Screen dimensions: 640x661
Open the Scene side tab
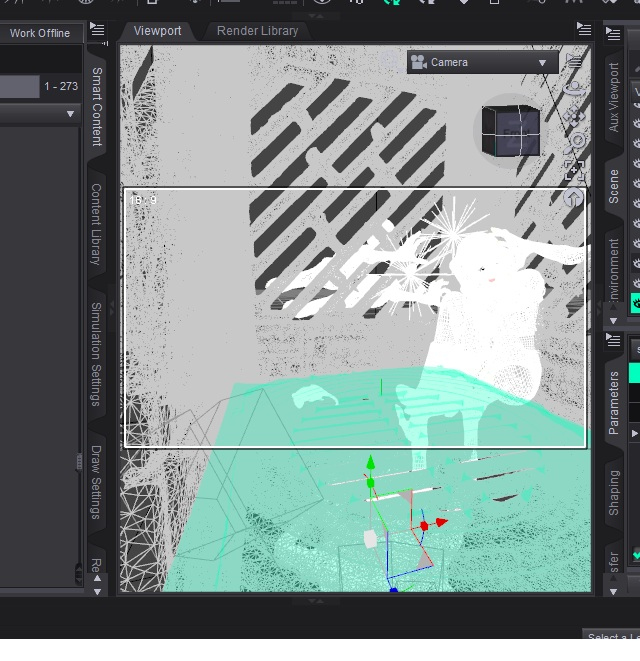[613, 186]
